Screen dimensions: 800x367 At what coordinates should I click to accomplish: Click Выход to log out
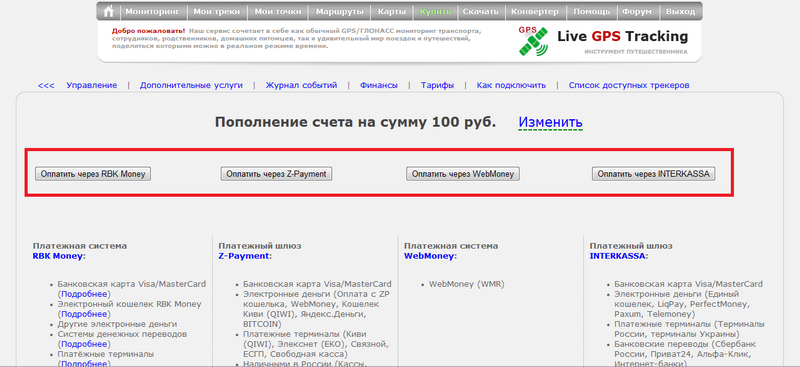(x=680, y=11)
